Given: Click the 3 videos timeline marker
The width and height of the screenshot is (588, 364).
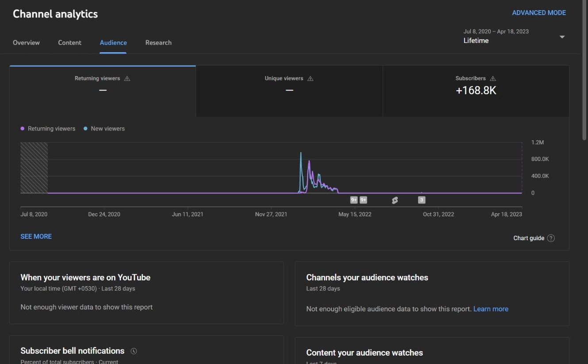Looking at the screenshot, I should 422,200.
